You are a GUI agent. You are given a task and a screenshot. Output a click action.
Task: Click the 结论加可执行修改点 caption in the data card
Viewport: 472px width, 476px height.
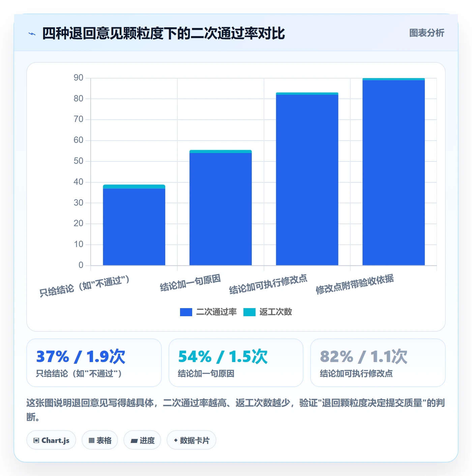click(x=356, y=374)
